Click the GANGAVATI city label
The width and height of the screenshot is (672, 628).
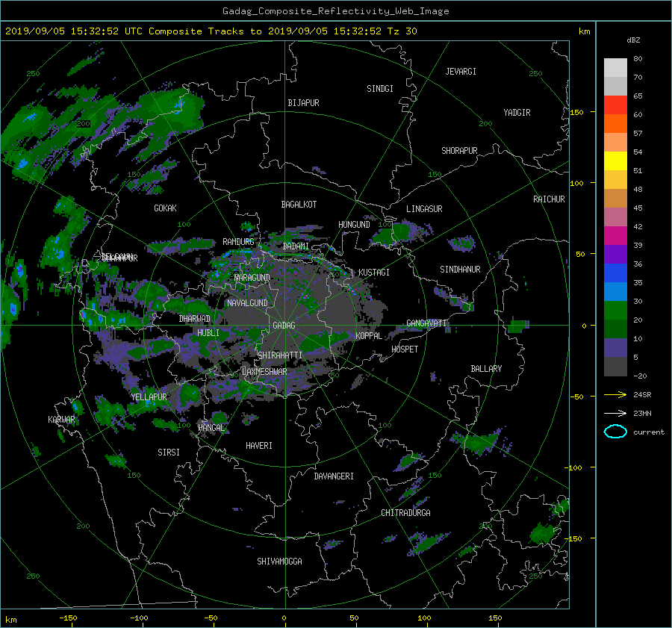tap(426, 323)
